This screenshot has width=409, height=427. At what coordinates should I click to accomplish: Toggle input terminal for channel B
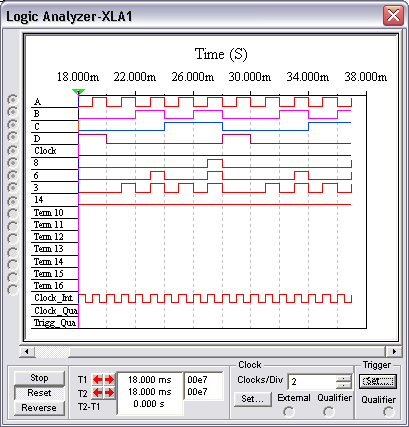[13, 112]
